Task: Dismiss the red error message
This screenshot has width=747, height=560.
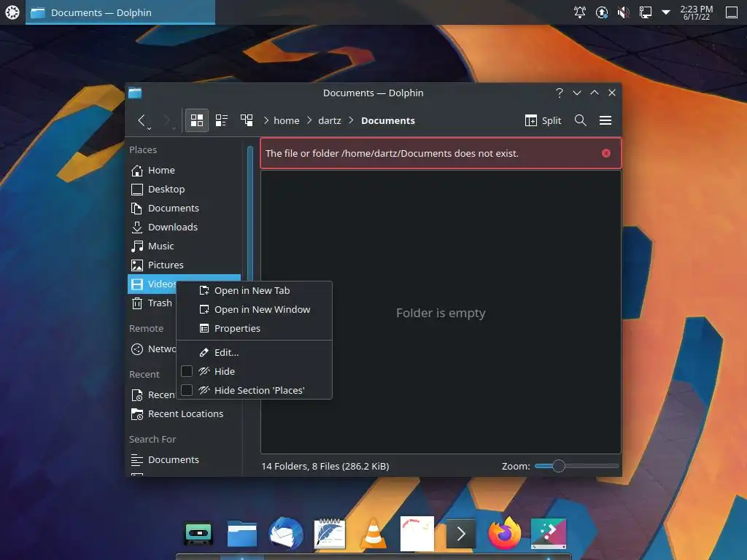Action: point(606,153)
